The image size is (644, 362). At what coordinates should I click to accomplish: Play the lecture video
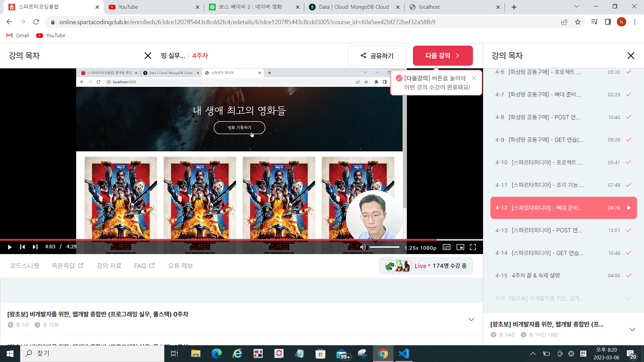(10, 247)
